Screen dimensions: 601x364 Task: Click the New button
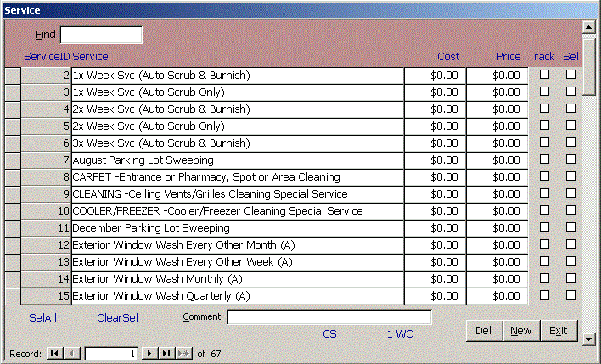(x=520, y=330)
